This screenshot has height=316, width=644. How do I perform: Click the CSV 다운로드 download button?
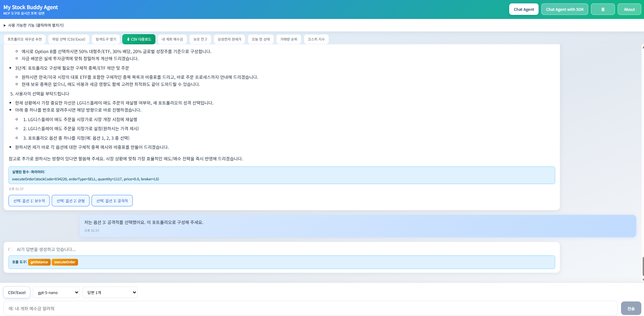pos(139,39)
